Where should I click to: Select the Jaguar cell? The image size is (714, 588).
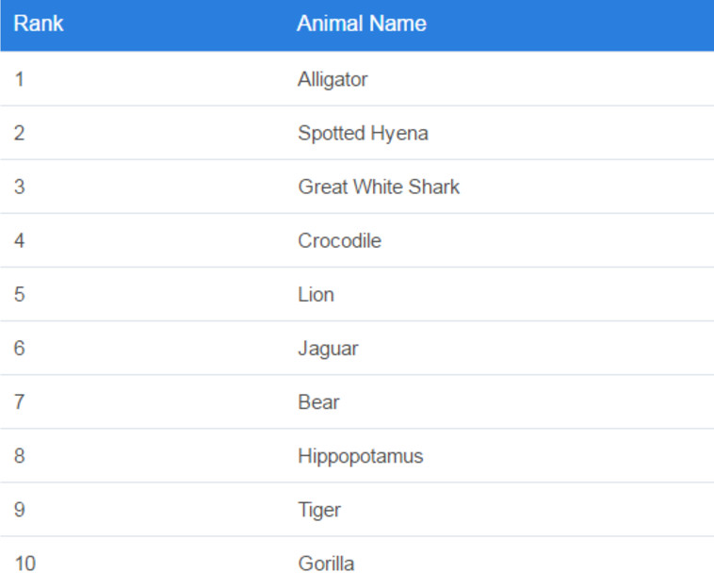pos(328,349)
